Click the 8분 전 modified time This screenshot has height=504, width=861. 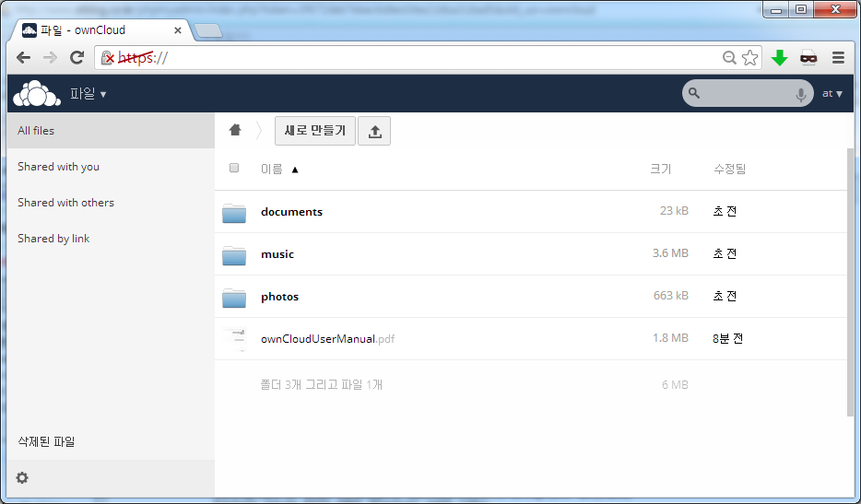[x=727, y=339]
